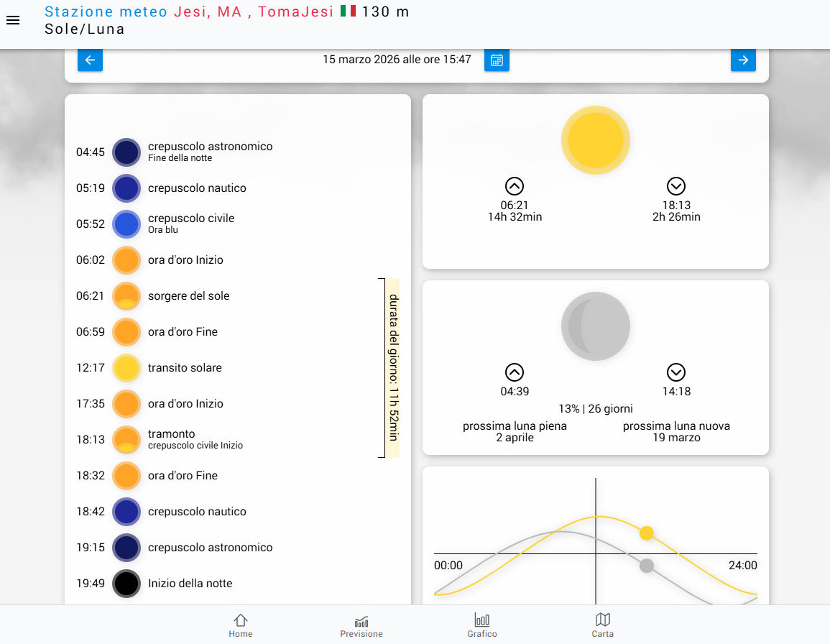Viewport: 830px width, 644px height.
Task: Click the 'durata del giorno' bar
Action: [392, 368]
